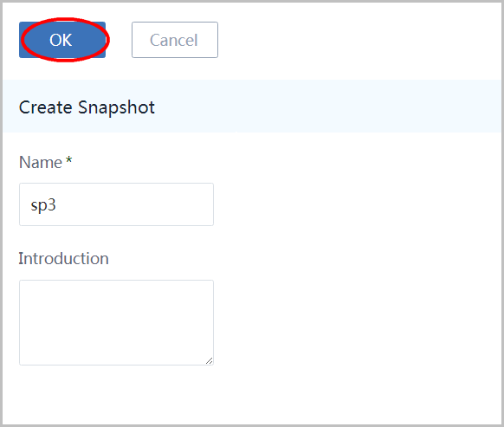Screen dimensions: 504x427
Task: Click the blue OK button
Action: point(62,40)
